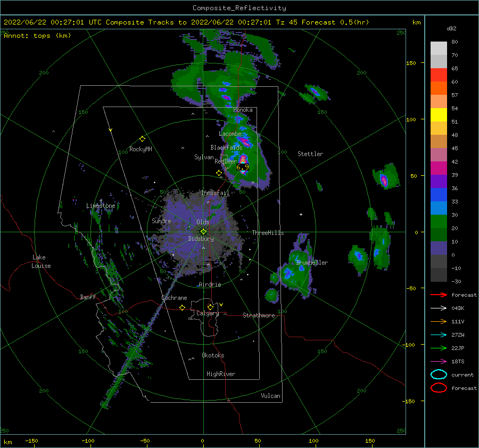Click the 04DK track legend label
The height and width of the screenshot is (448, 479).
click(458, 308)
